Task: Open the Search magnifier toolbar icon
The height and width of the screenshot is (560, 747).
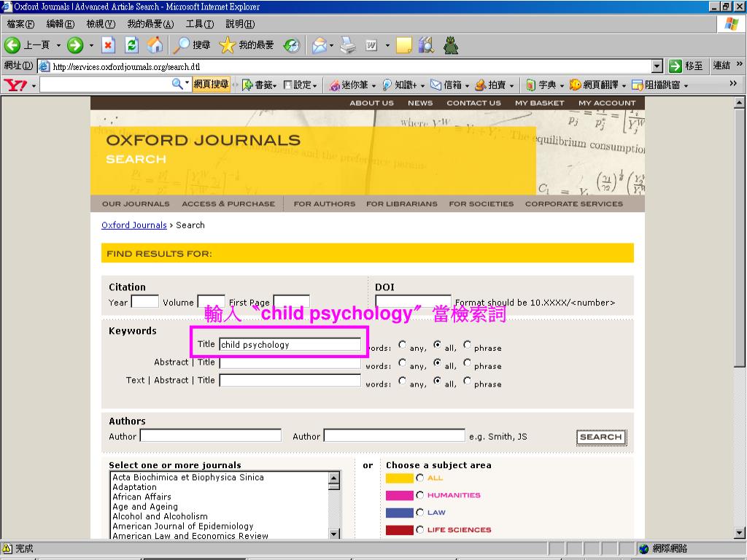Action: tap(181, 45)
